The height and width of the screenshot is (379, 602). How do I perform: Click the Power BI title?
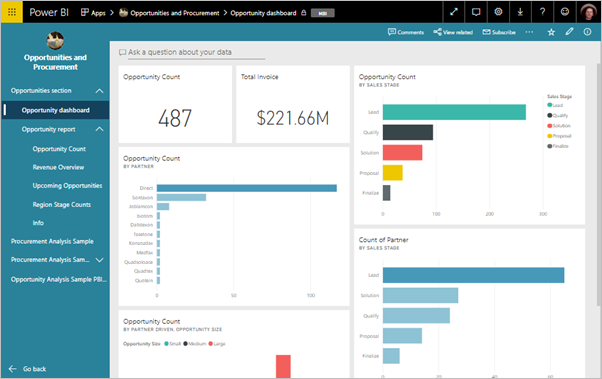49,13
